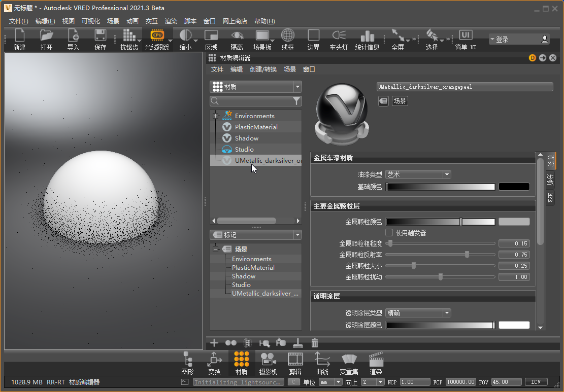Toggle 统计信息 statistics icon
Viewport: 564px width, 392px height.
(x=367, y=35)
